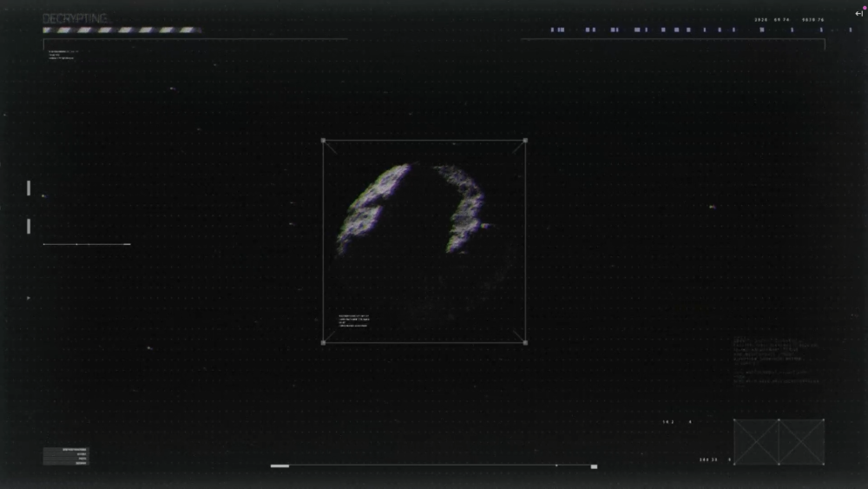Screen dimensions: 868x489
Task: Select the right crossed-box panel at bottom right
Action: pyautogui.click(x=801, y=442)
